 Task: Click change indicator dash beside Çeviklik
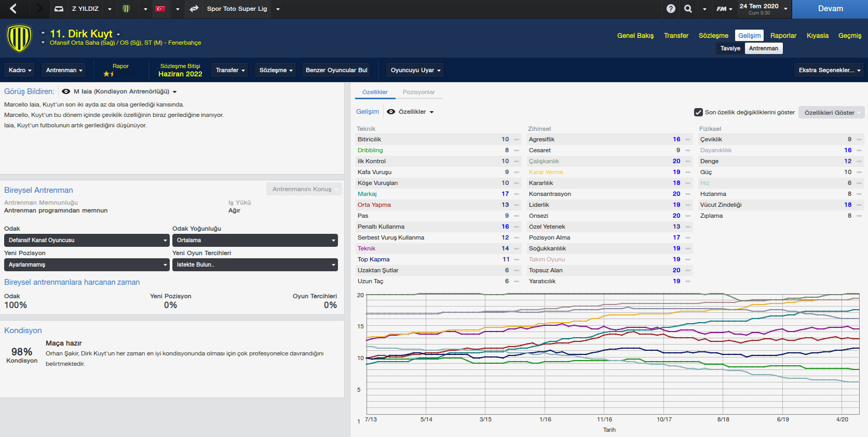click(859, 139)
